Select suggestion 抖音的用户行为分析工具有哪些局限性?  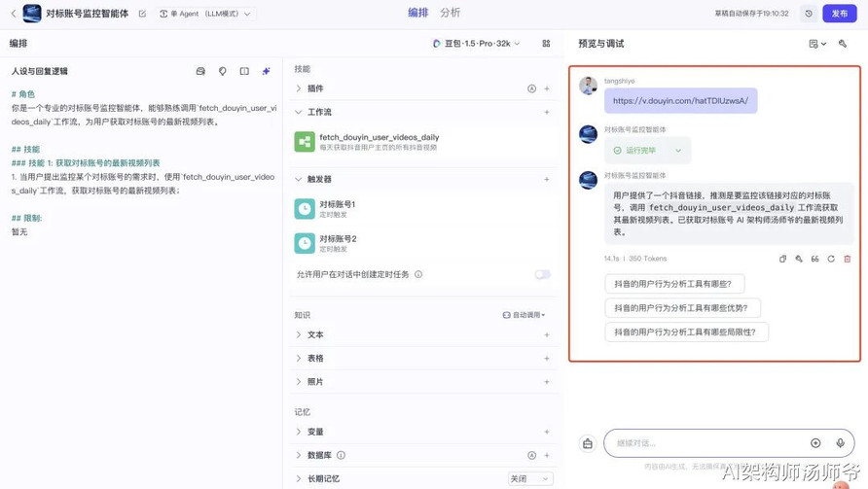686,332
